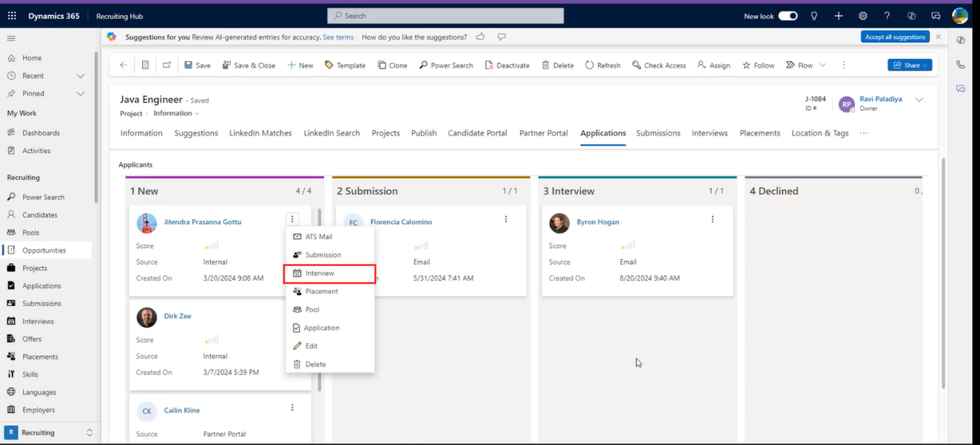Expand Recent in sidebar
The width and height of the screenshot is (980, 445).
coord(80,76)
